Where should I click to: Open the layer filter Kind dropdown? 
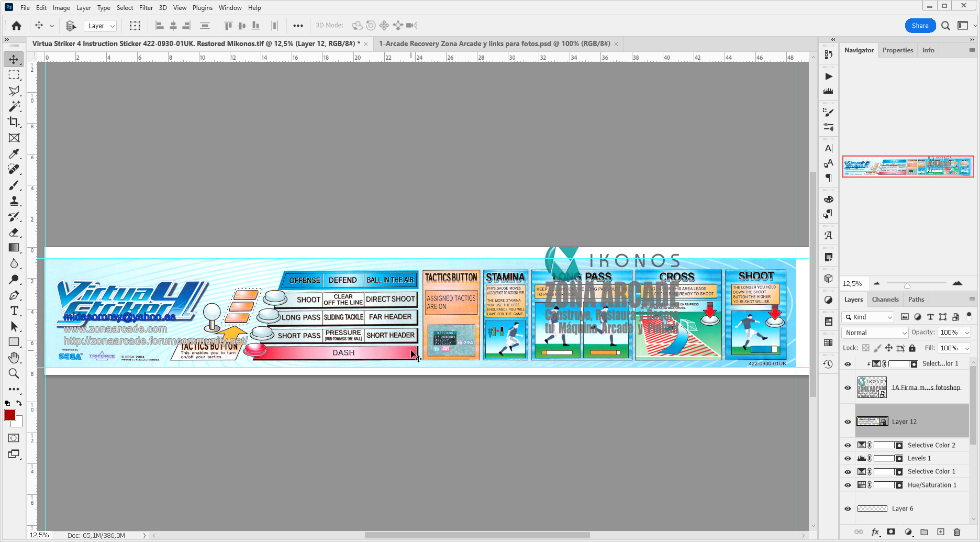(x=868, y=317)
